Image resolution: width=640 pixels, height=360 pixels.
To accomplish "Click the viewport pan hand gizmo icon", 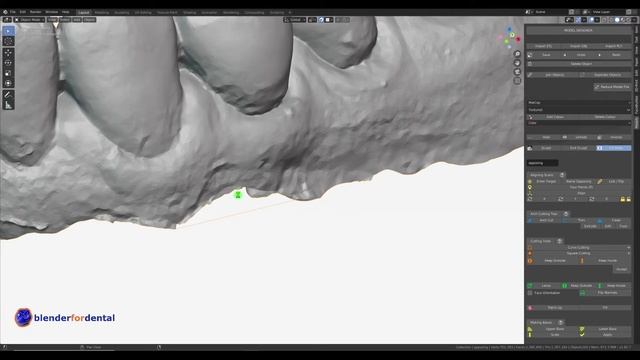I will point(517,63).
